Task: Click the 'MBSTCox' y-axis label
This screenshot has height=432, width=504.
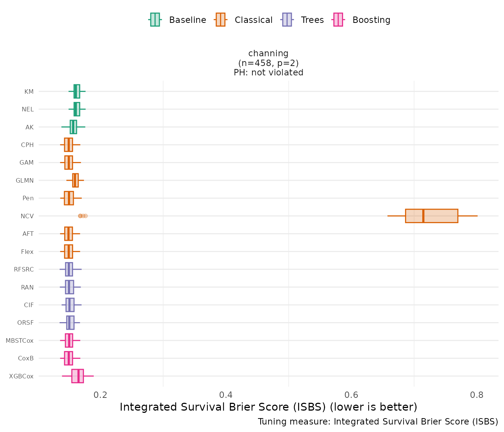Action: click(19, 341)
